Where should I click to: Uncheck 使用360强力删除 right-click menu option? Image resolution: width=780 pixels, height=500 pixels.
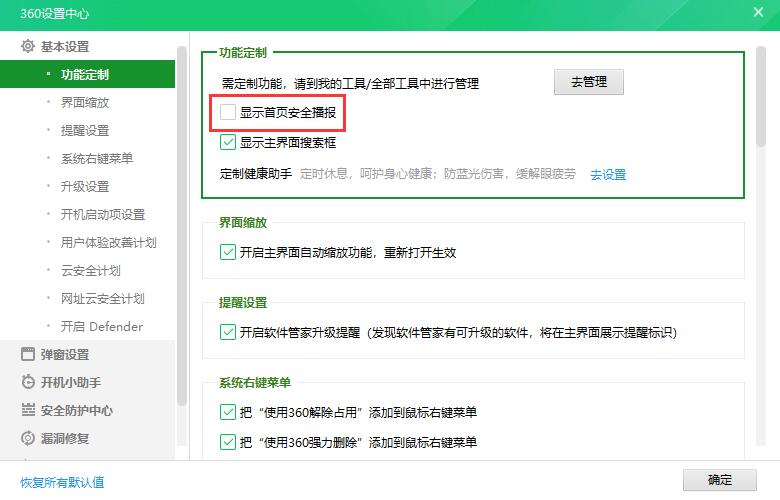coord(228,442)
